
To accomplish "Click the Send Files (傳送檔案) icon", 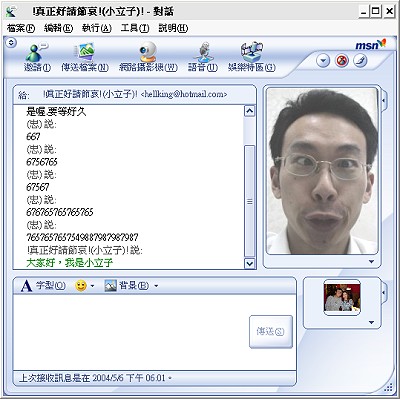I will point(85,52).
